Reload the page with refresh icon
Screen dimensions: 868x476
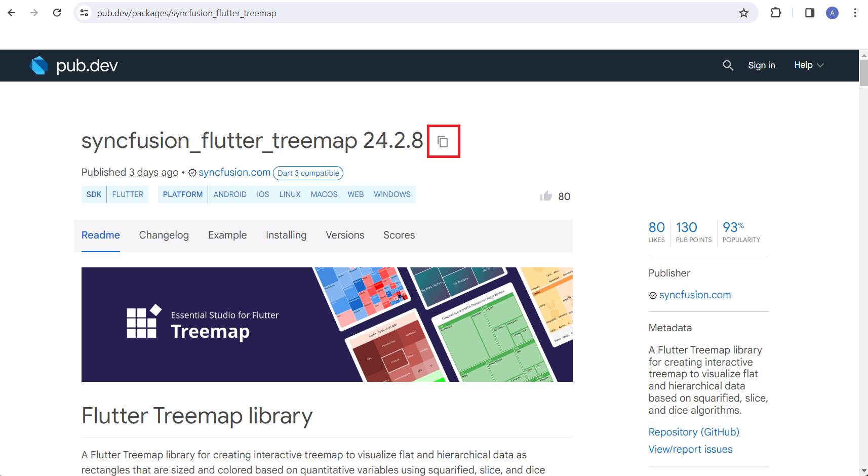point(57,13)
